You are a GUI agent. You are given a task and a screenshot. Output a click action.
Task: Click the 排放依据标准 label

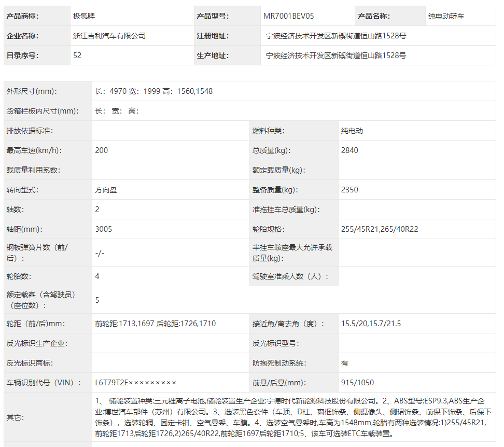[30, 131]
